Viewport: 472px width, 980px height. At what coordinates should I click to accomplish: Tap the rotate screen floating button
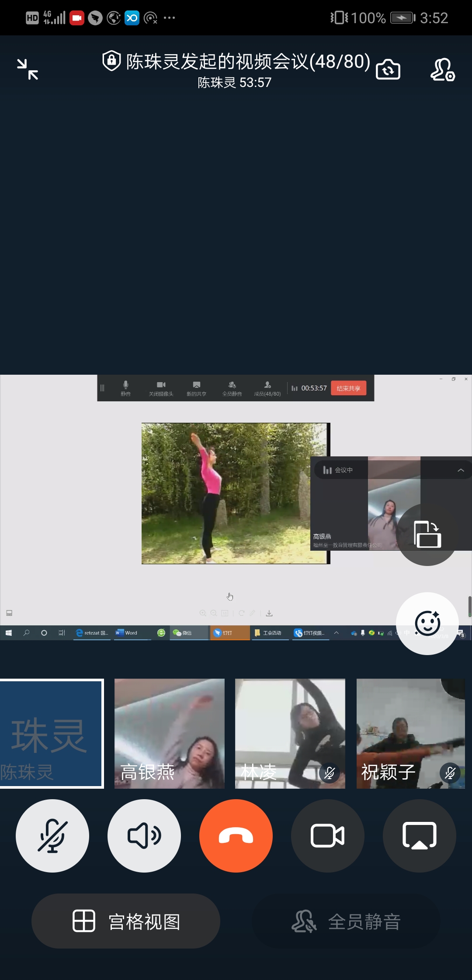(x=427, y=535)
